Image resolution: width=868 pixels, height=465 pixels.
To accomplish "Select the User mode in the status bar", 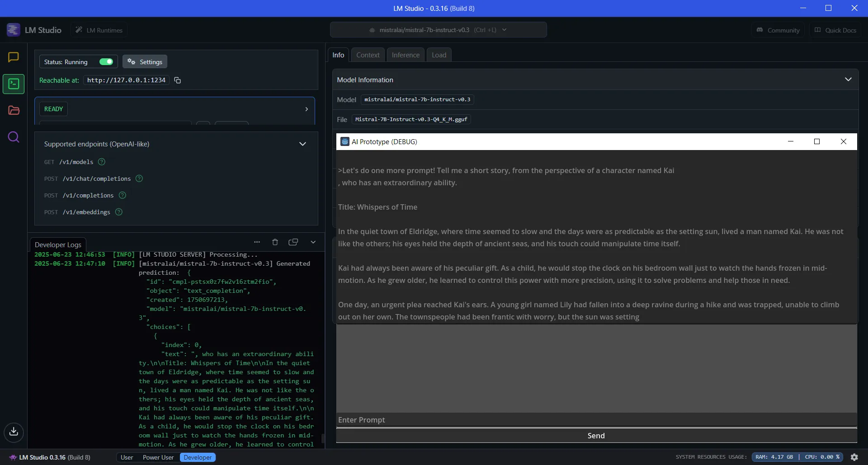I will 127,457.
